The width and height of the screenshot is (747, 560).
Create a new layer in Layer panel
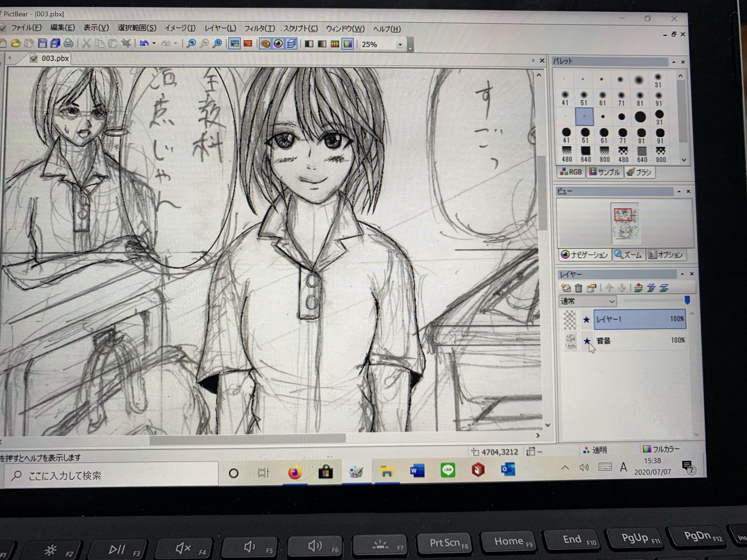pyautogui.click(x=566, y=288)
